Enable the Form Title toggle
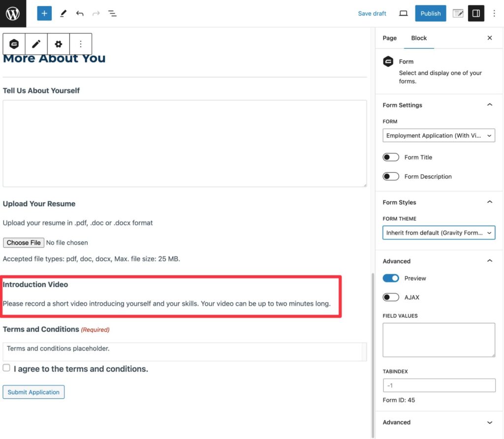The height and width of the screenshot is (439, 504). click(391, 157)
